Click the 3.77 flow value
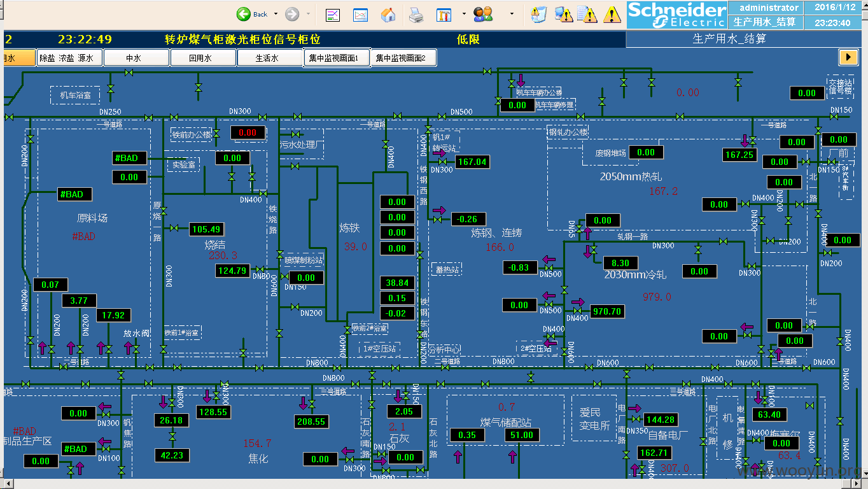The height and width of the screenshot is (489, 868). 80,300
